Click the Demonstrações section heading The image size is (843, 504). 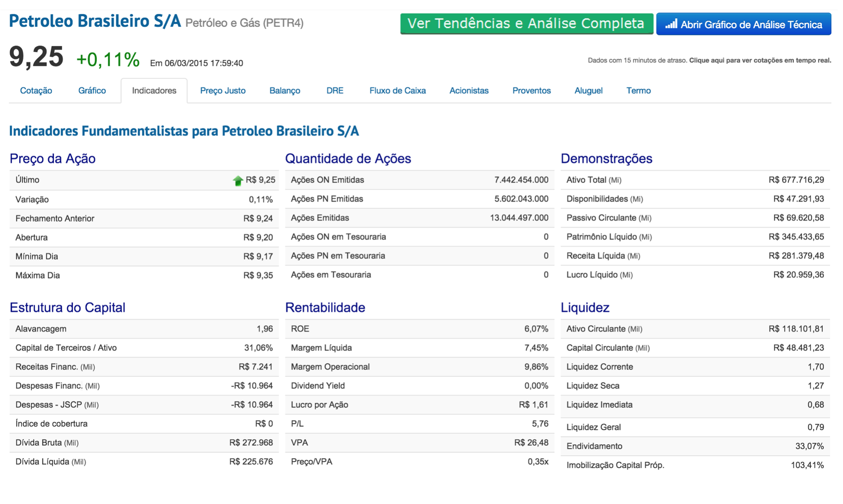(606, 159)
